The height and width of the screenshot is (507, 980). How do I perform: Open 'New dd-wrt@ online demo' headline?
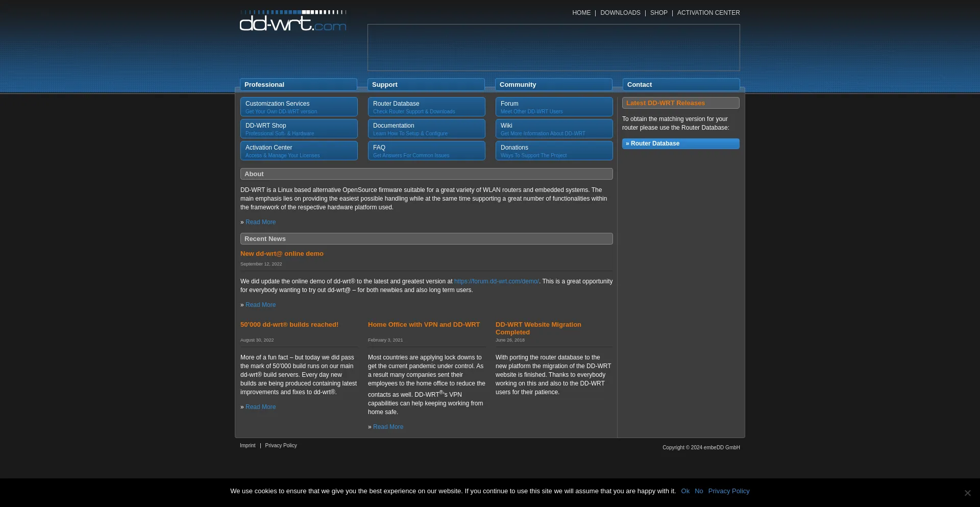[282, 254]
